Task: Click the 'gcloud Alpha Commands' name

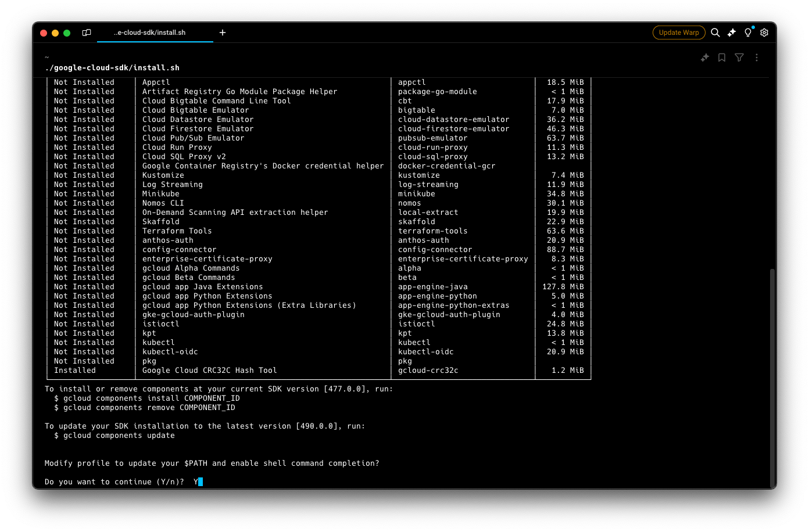Action: tap(191, 268)
